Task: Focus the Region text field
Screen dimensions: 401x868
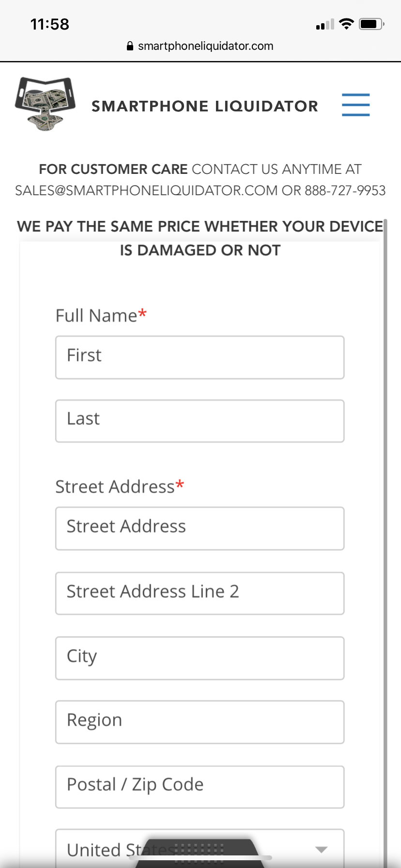Action: (200, 722)
